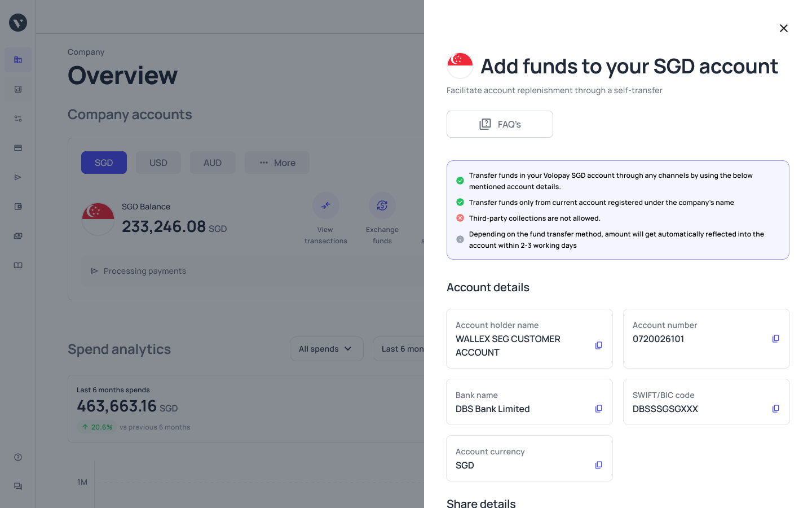Open the FAQ's button
812x508 pixels.
coord(500,124)
